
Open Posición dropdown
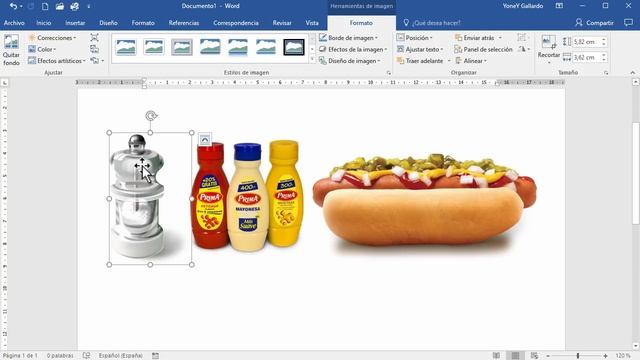pyautogui.click(x=415, y=38)
